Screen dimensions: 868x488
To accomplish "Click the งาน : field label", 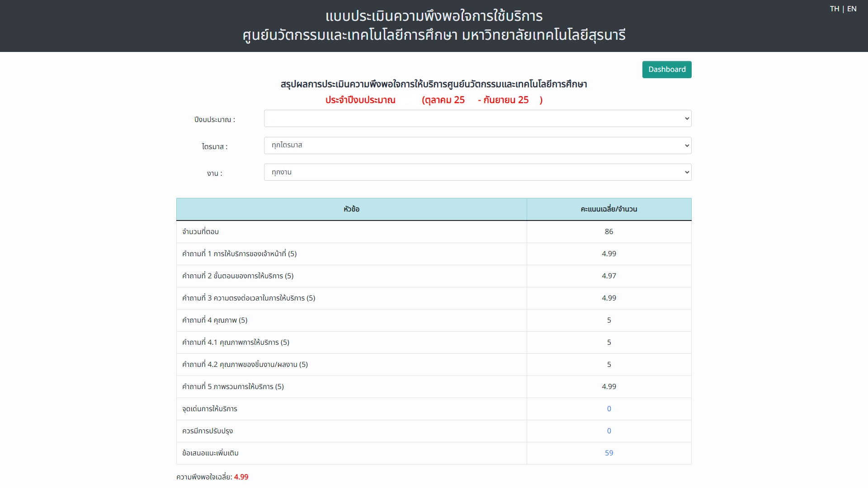I will [x=215, y=174].
